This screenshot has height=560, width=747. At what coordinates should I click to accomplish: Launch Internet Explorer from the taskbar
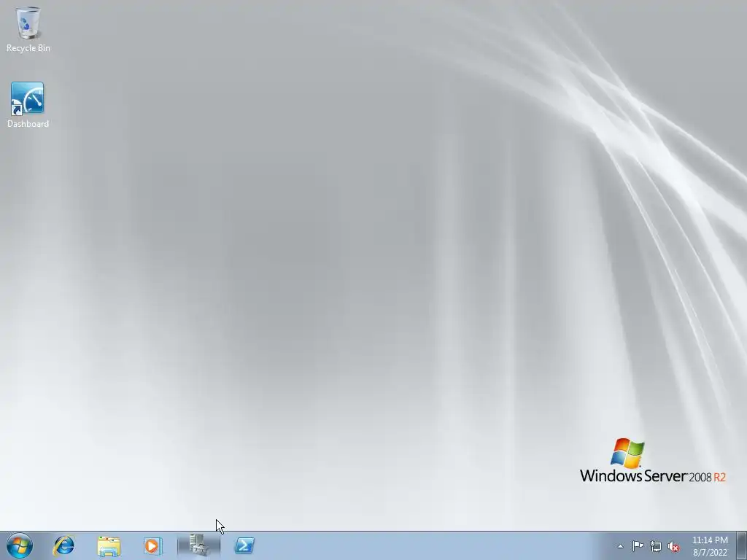click(64, 545)
